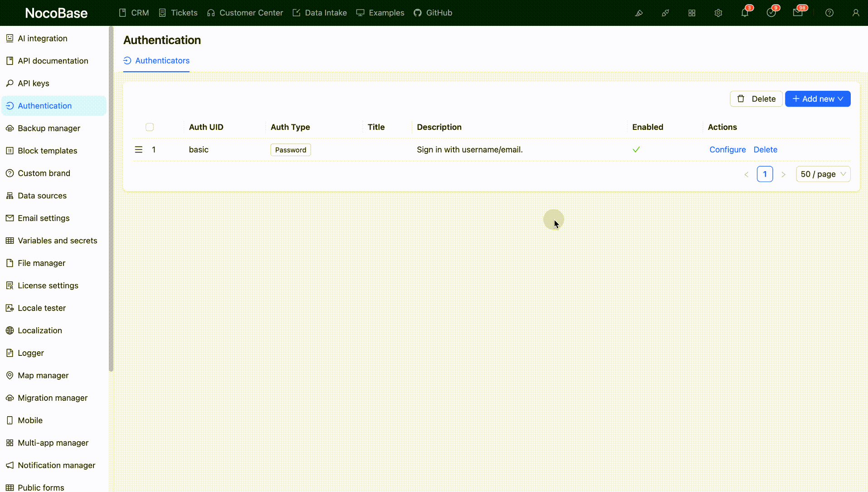Select the checkbox for the basic authenticator row
Screen dimensions: 868x492
149,149
